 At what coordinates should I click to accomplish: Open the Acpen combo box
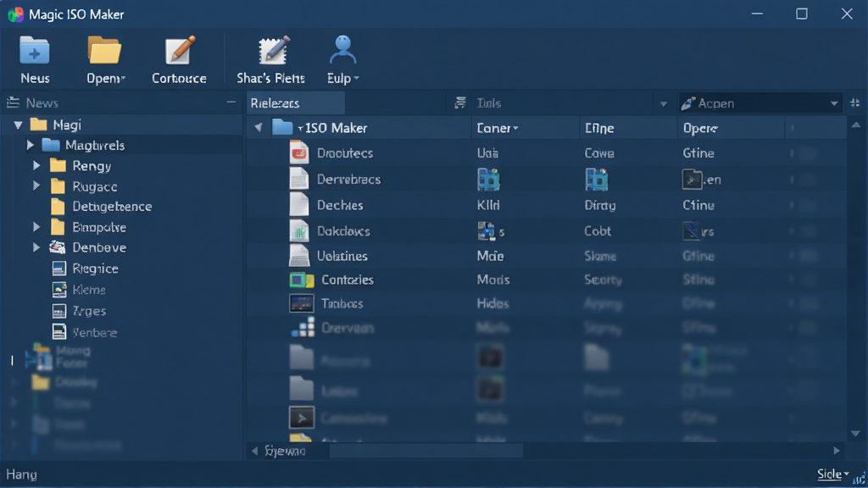pos(760,103)
